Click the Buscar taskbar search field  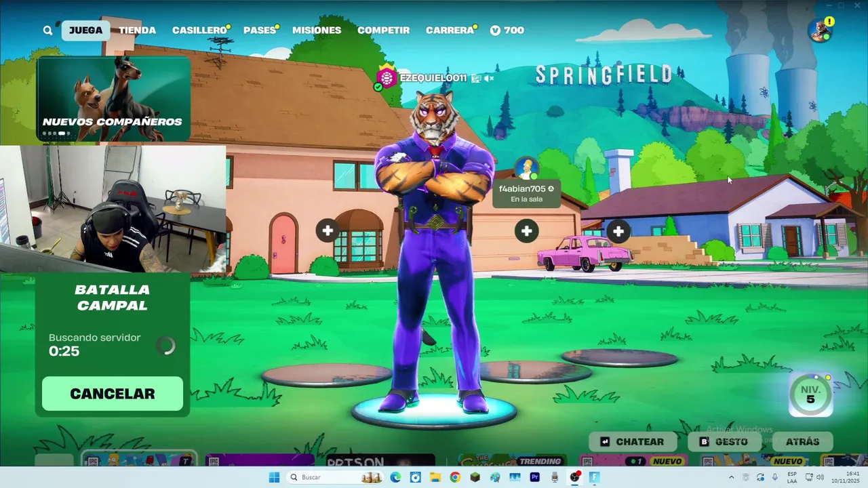pyautogui.click(x=335, y=477)
